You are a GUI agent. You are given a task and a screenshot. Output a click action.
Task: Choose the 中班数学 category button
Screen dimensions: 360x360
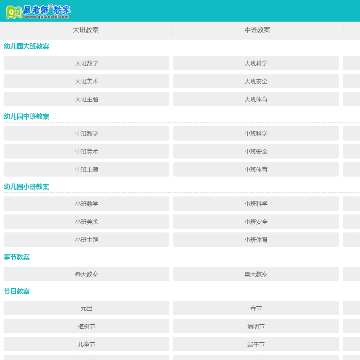(86, 133)
